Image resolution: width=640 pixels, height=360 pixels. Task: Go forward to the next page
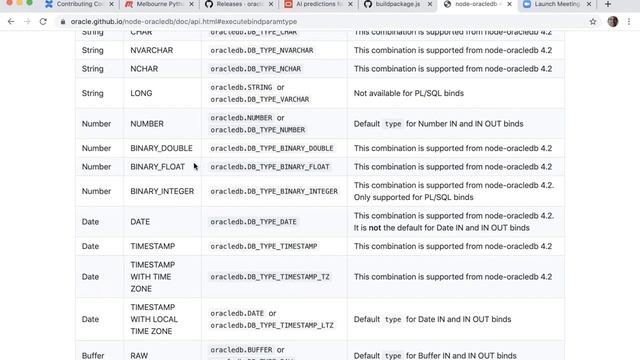point(27,21)
